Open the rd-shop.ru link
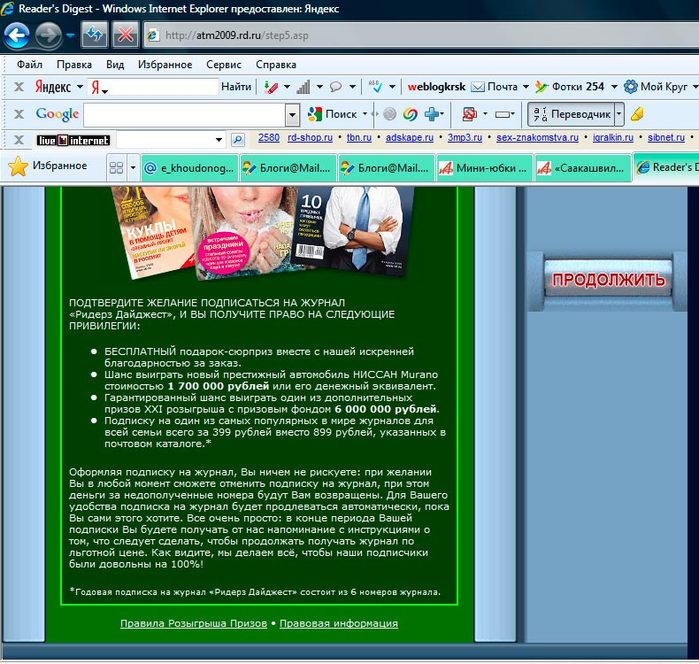This screenshot has width=699, height=664. pos(310,137)
